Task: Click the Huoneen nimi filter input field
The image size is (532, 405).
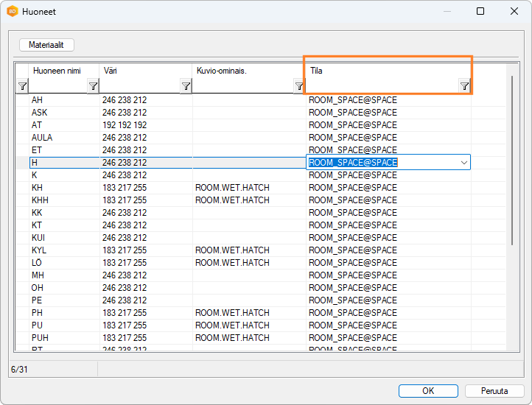Action: click(57, 86)
